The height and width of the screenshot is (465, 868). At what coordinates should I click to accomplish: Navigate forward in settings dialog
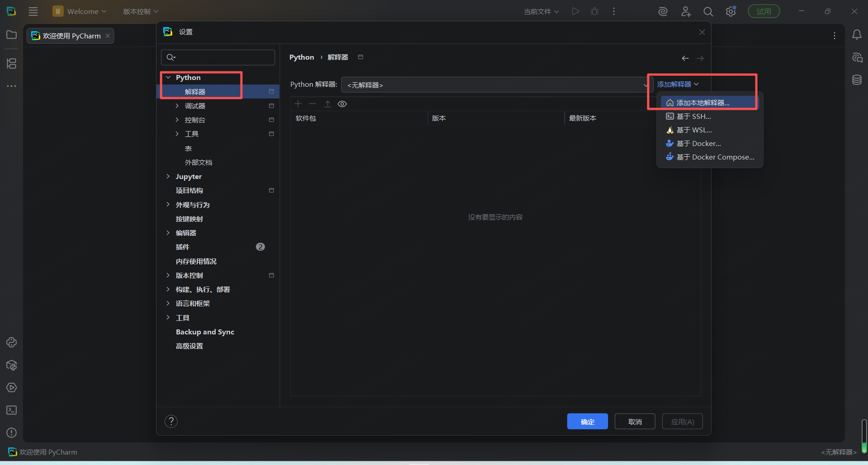pos(700,58)
